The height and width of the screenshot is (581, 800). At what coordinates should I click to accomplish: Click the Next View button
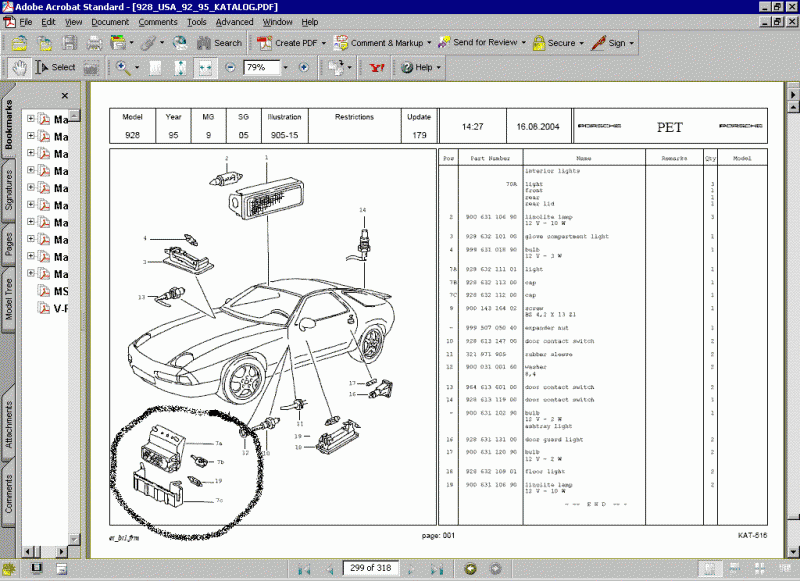pos(495,568)
